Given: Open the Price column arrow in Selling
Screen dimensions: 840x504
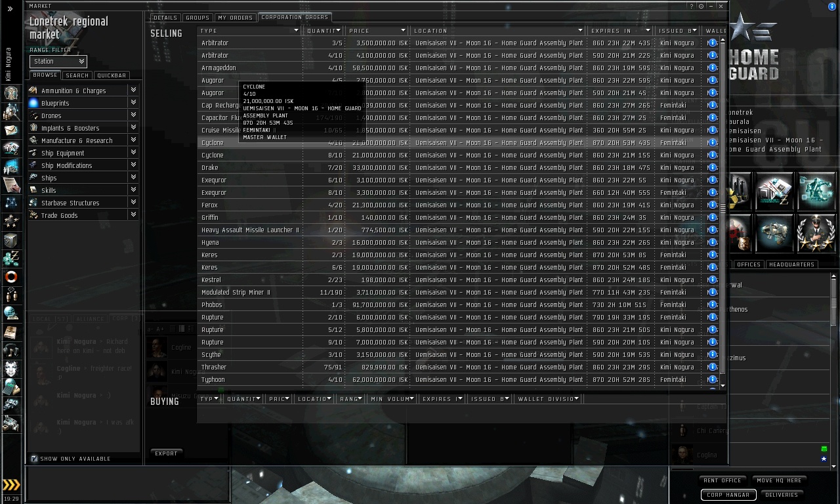Looking at the screenshot, I should pos(402,31).
